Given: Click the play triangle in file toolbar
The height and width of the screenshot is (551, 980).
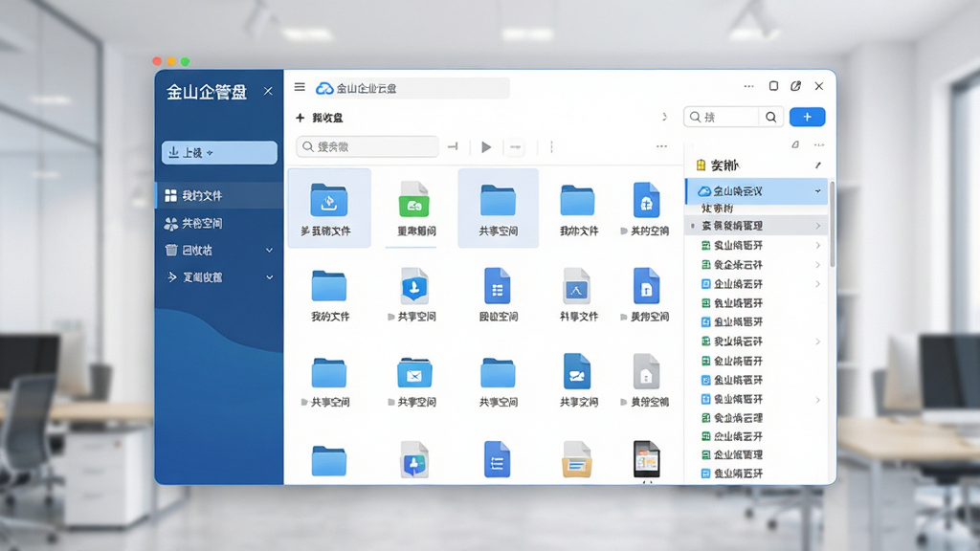Looking at the screenshot, I should [486, 147].
